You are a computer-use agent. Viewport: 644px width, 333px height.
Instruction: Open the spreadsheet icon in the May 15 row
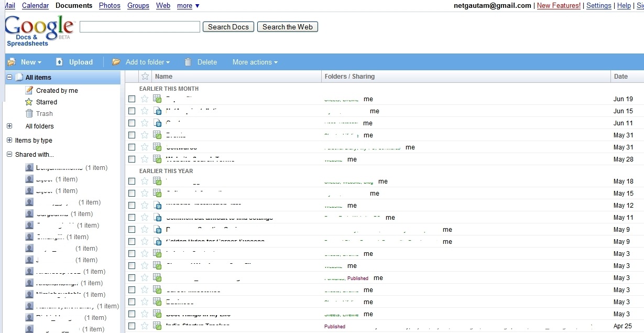point(157,193)
